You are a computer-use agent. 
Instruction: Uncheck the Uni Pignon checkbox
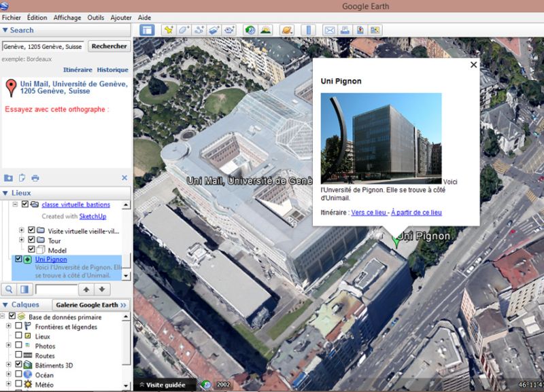tap(18, 259)
